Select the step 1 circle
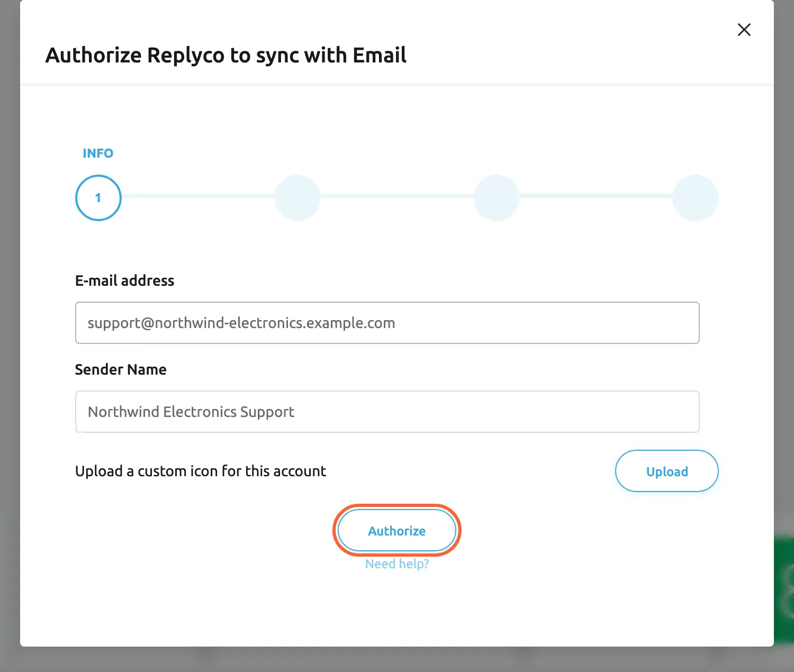 (x=98, y=198)
